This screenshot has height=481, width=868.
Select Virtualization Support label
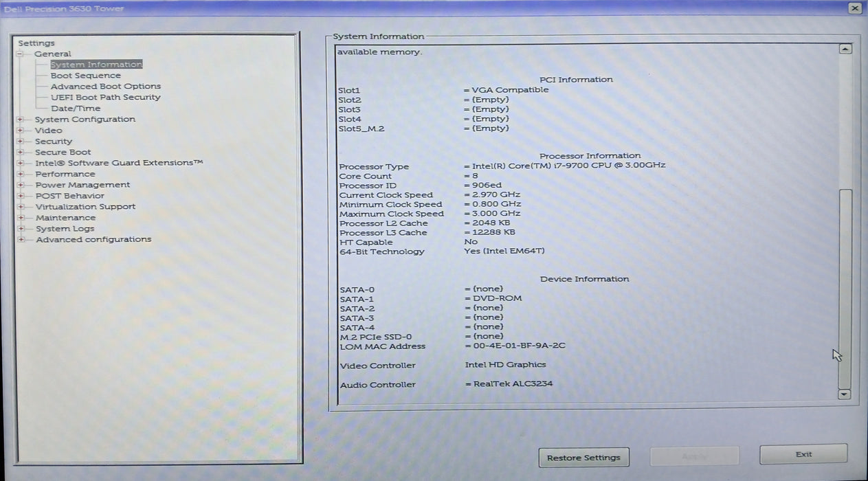tap(86, 207)
